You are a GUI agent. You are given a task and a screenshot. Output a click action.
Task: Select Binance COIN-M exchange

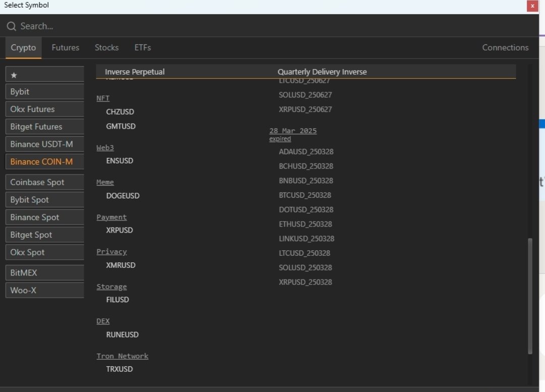45,161
